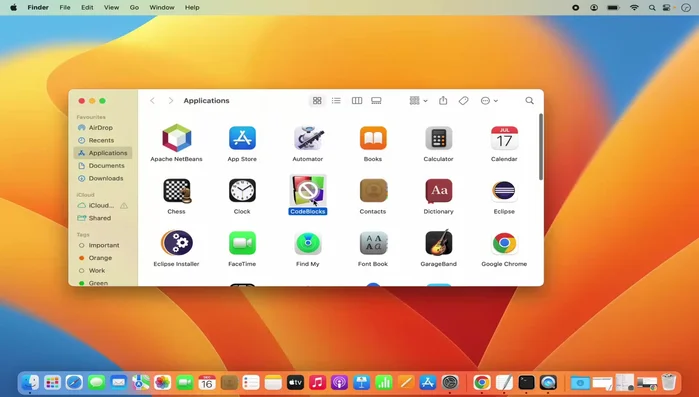This screenshot has height=397, width=699.
Task: Click the battery status icon
Action: pos(614,8)
